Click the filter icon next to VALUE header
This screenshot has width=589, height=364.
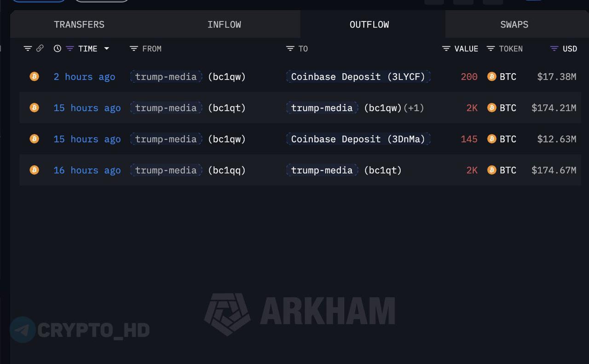point(445,48)
